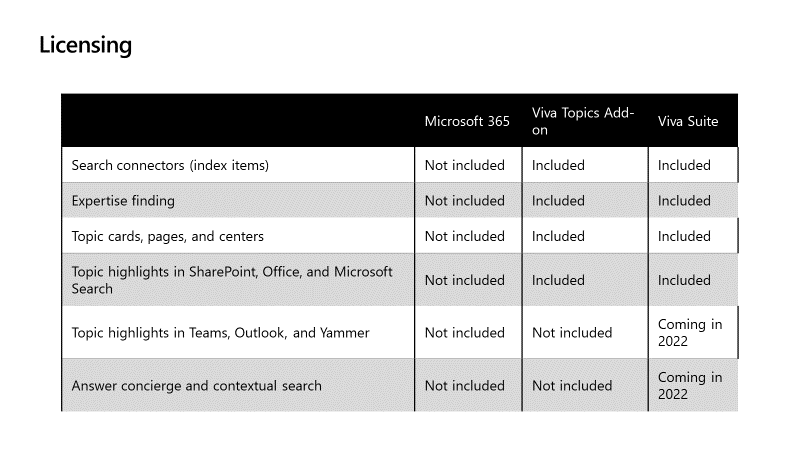Select Microsoft 365 cell in Expertise finding row
800x450 pixels.
465,201
